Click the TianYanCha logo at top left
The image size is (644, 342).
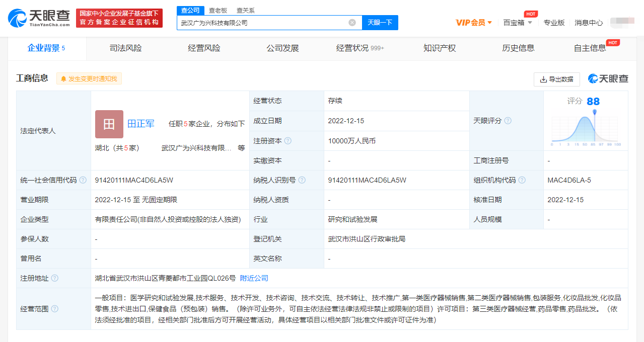coord(39,18)
